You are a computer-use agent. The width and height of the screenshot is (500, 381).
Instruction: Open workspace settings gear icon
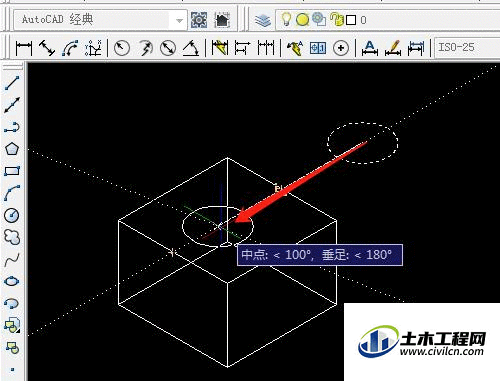pos(199,20)
